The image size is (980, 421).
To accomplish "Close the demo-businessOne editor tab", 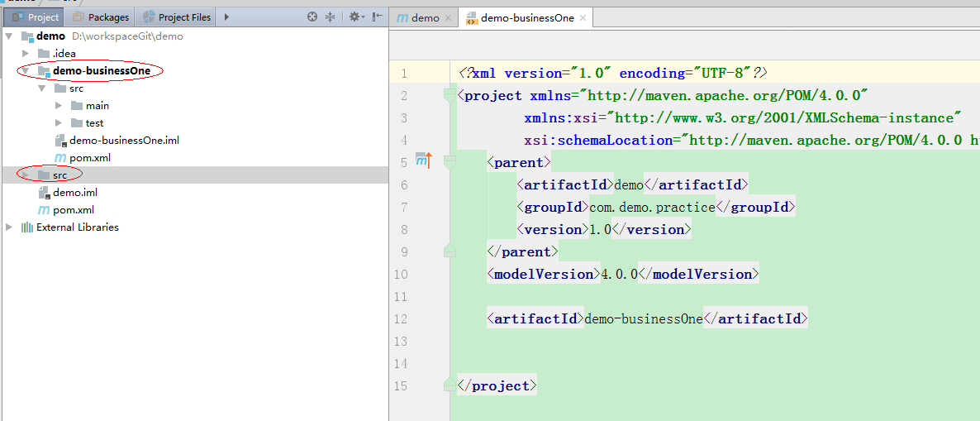I will [583, 18].
